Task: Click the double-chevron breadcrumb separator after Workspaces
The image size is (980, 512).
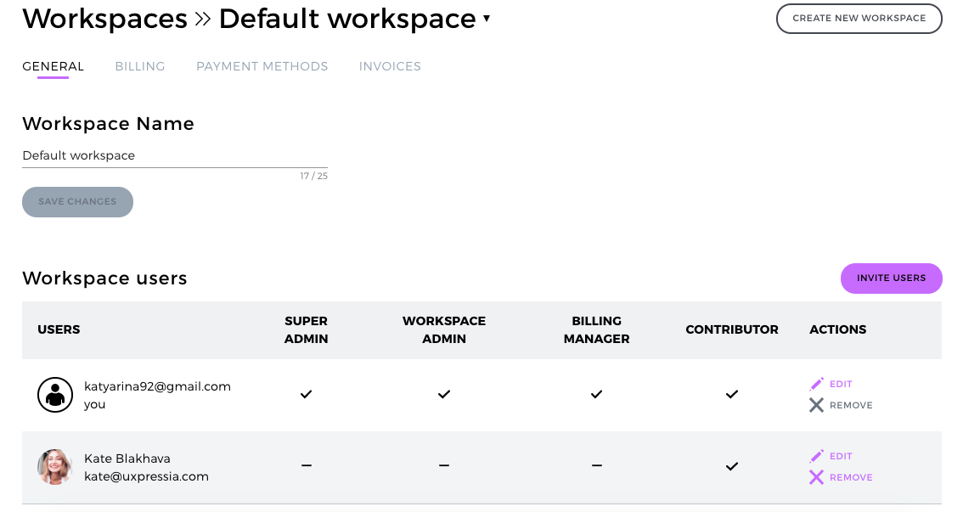Action: [x=203, y=20]
